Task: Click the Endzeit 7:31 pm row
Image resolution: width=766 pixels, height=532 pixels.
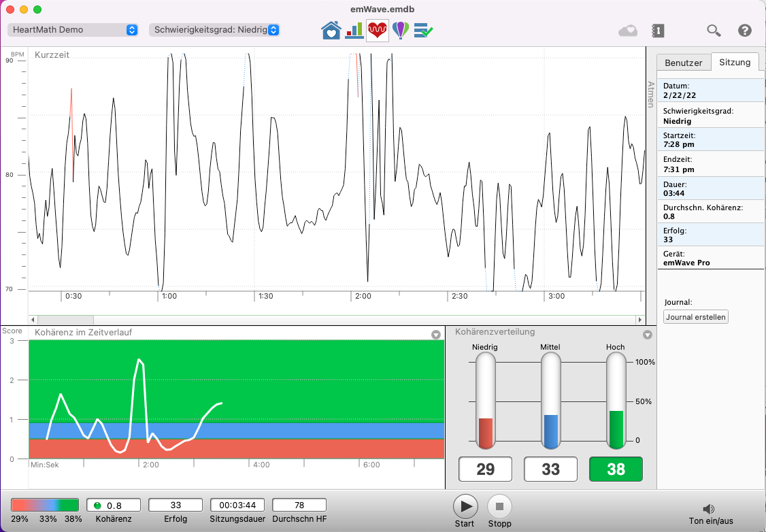Action: tap(710, 164)
